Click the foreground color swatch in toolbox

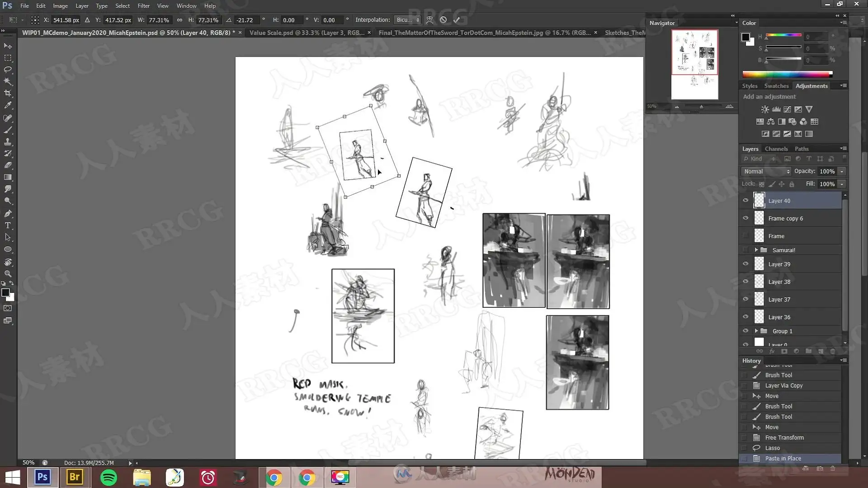click(5, 293)
